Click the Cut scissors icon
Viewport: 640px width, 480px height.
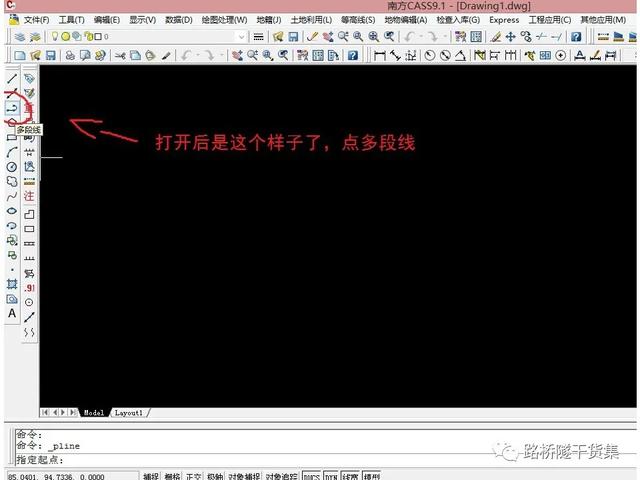pyautogui.click(x=120, y=55)
